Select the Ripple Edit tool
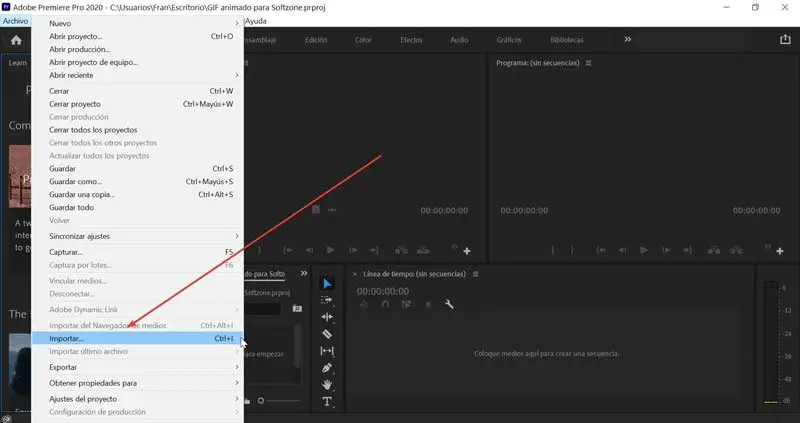 coord(327,317)
